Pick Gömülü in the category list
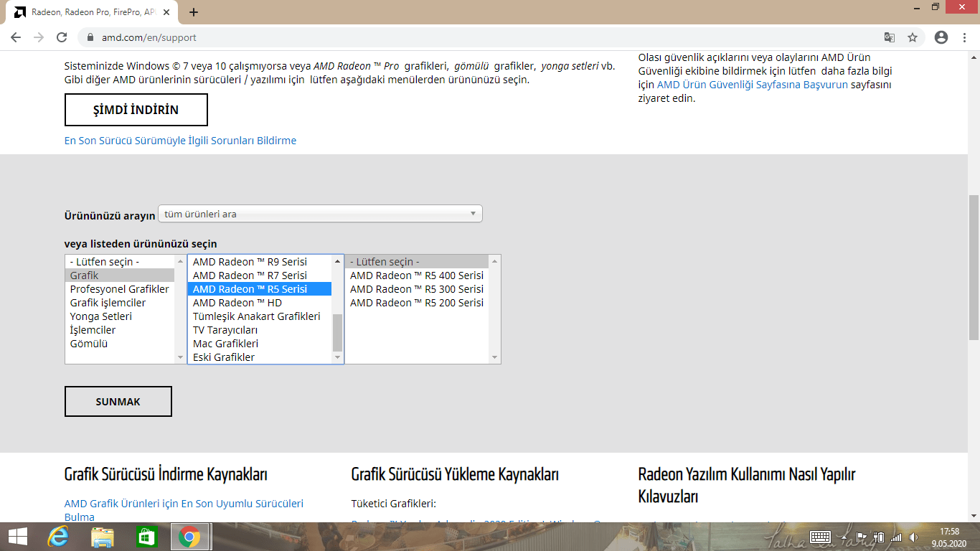 tap(120, 344)
